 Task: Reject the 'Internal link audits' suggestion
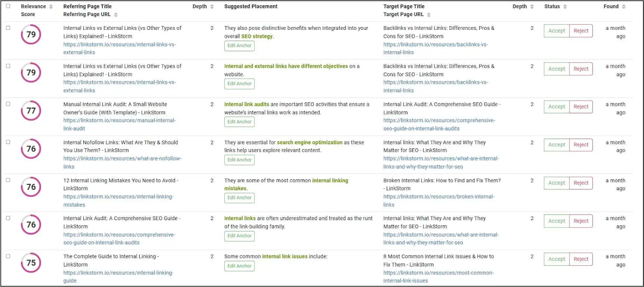[581, 107]
